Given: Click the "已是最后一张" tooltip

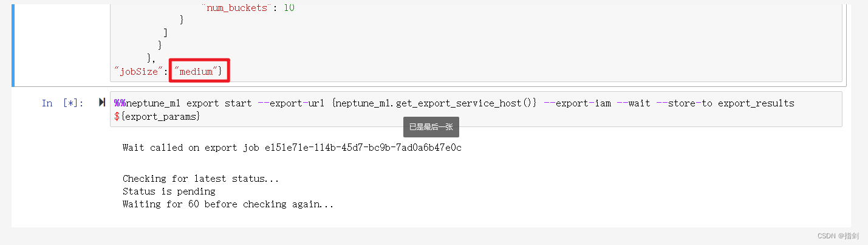Looking at the screenshot, I should point(431,127).
